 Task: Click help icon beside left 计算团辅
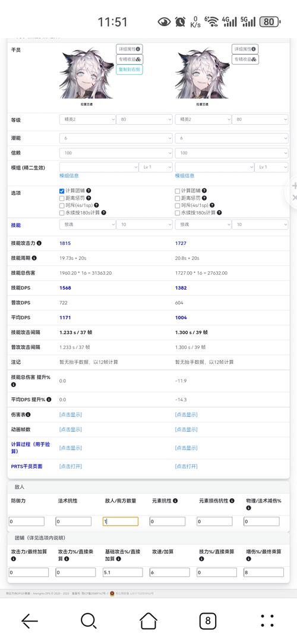(89, 190)
